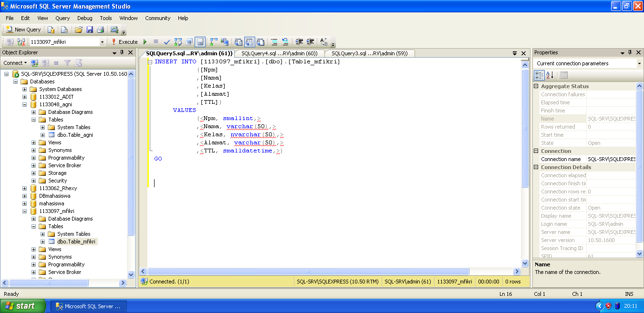Open the Query menu

click(62, 18)
